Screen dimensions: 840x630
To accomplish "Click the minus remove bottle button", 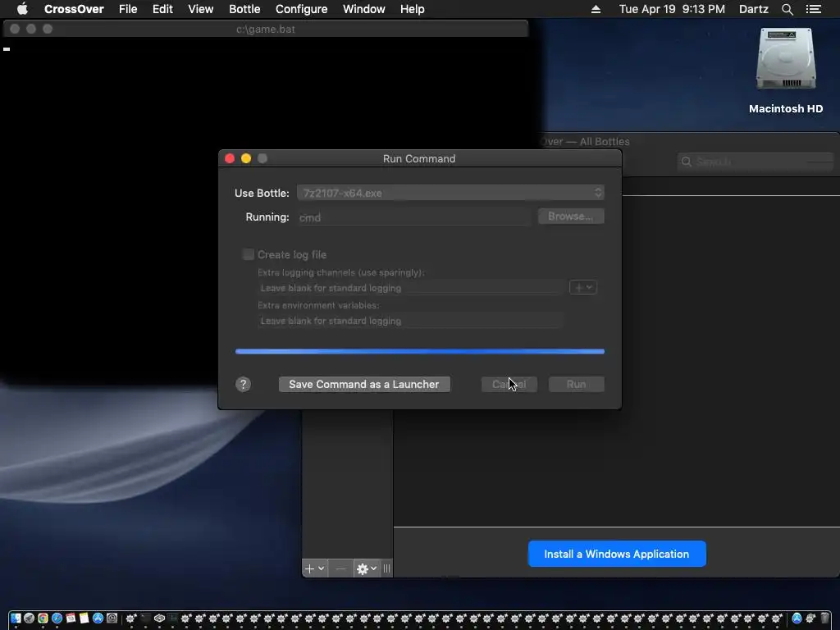I will [340, 568].
